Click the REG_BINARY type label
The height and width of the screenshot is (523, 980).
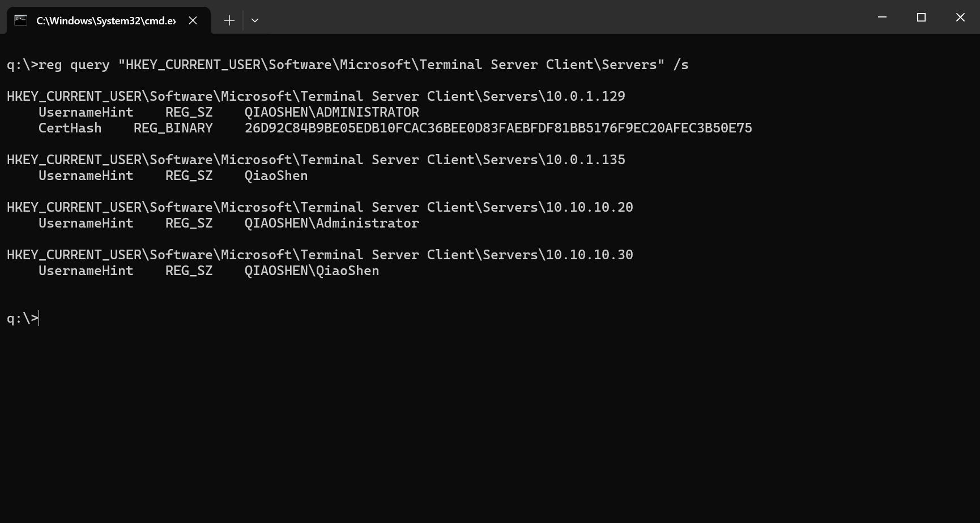click(173, 128)
